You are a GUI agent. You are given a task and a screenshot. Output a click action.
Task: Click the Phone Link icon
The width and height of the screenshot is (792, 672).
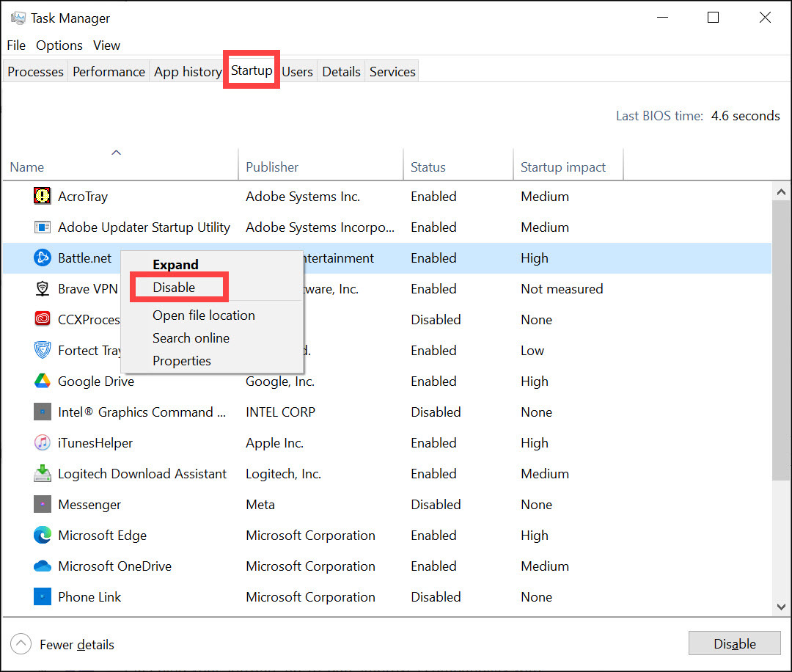coord(42,596)
